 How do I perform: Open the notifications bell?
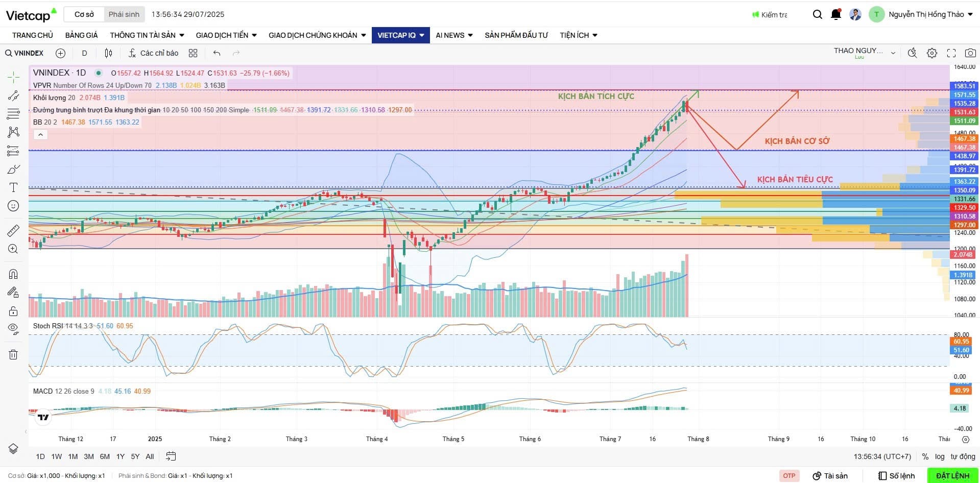click(836, 14)
